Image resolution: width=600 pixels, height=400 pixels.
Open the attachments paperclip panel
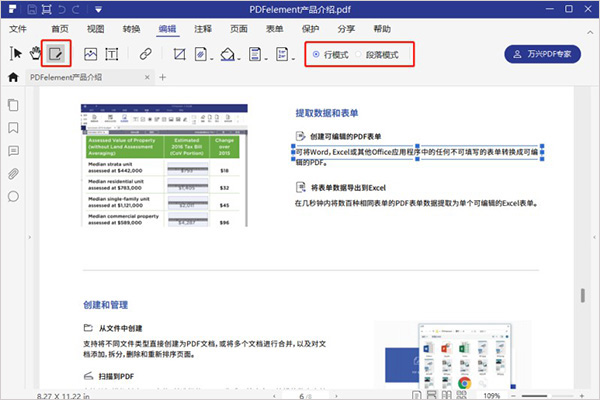click(13, 174)
